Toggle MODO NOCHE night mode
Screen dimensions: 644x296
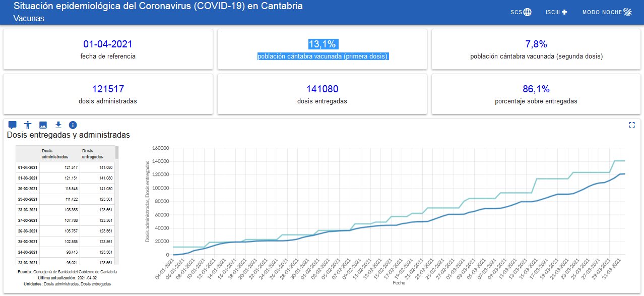tap(607, 12)
